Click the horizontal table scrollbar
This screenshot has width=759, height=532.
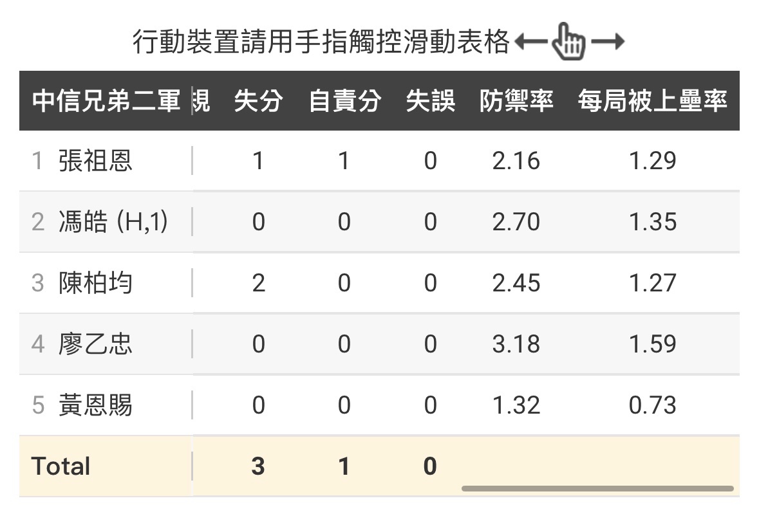(x=597, y=489)
